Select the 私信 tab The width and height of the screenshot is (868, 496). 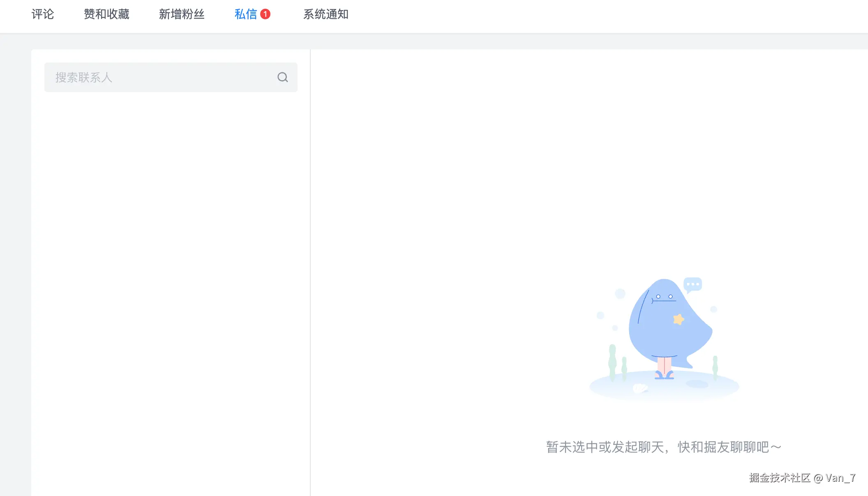(245, 14)
